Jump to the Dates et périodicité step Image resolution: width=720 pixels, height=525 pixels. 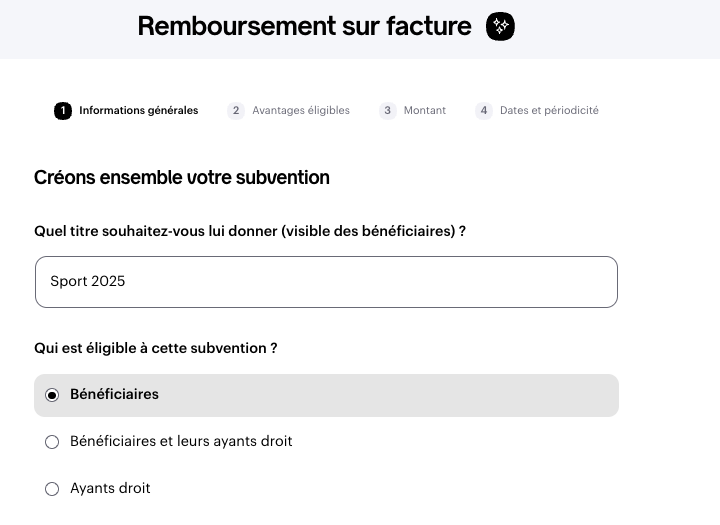(x=549, y=111)
